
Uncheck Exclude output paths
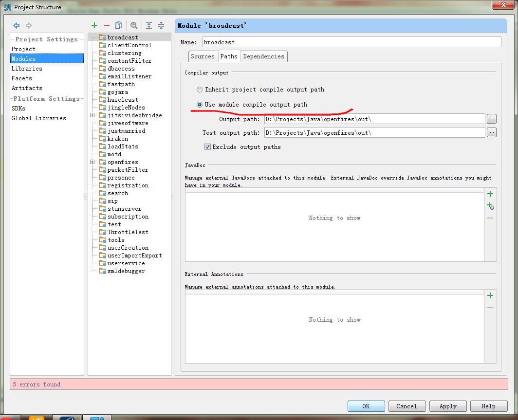point(207,146)
